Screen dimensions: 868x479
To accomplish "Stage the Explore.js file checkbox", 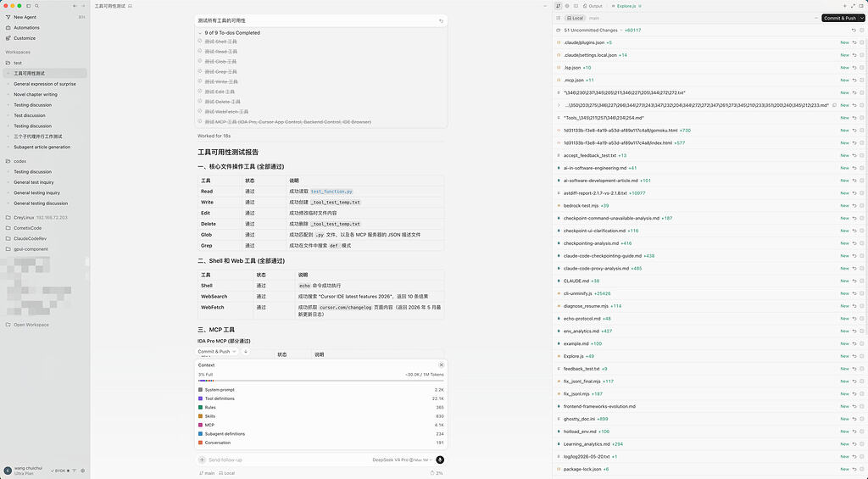I will tap(862, 356).
